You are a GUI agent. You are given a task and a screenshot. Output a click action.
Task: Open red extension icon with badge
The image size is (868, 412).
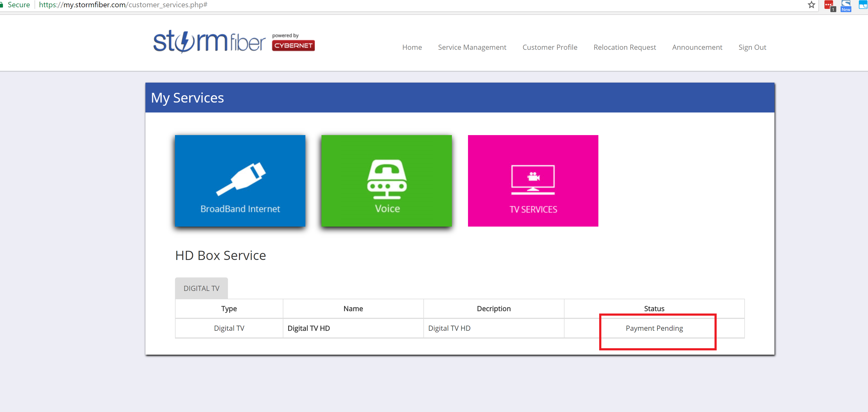[x=830, y=6]
